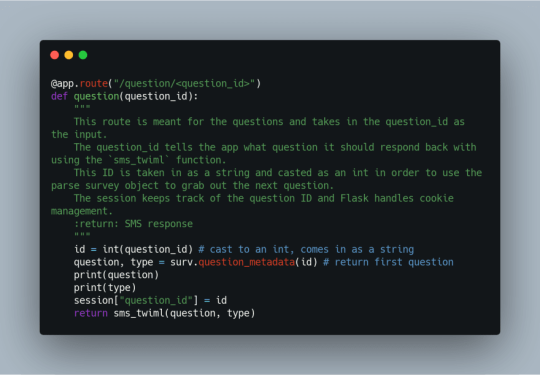540x375 pixels.
Task: Click the '# return first question' comment
Action: (x=388, y=262)
